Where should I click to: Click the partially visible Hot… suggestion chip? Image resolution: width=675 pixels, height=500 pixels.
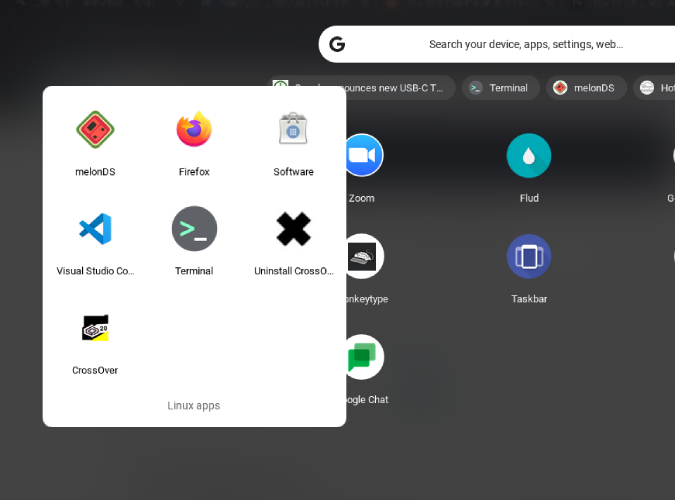pos(657,88)
